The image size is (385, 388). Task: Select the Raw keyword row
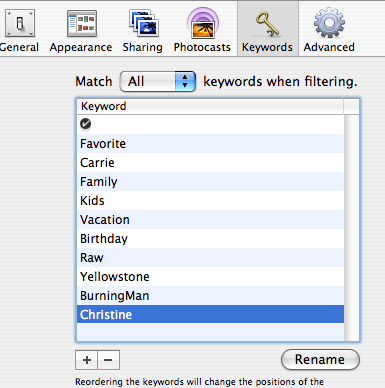[210, 257]
